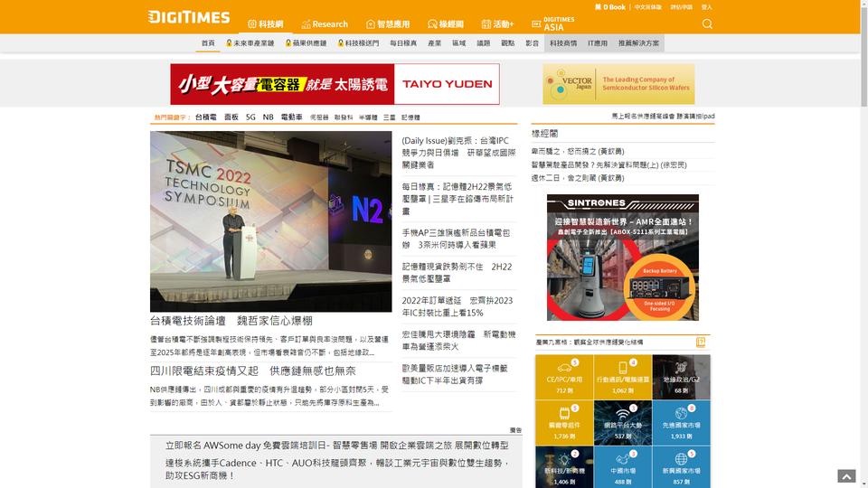This screenshot has height=488, width=868.
Task: Open the DIGITIMES logo homepage
Action: (x=189, y=17)
